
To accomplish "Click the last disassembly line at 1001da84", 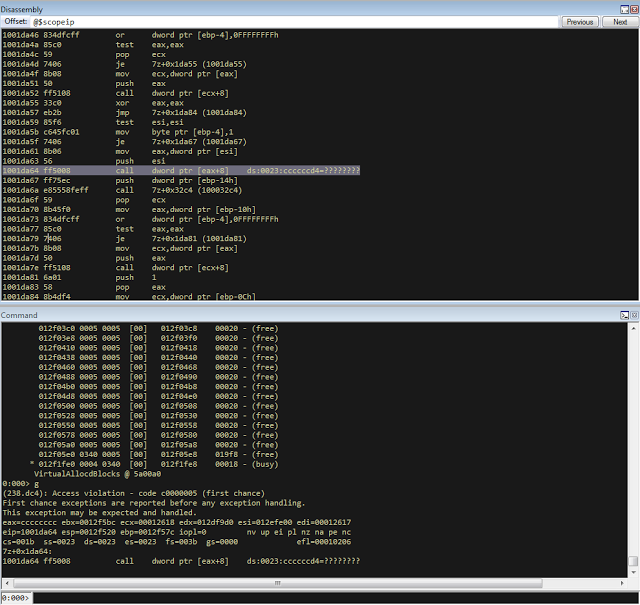I will click(150, 296).
